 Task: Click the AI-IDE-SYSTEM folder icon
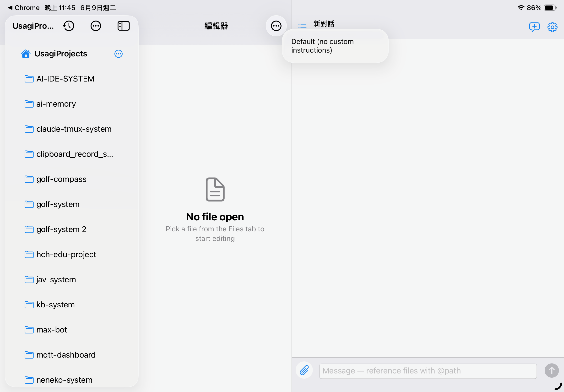(x=29, y=79)
